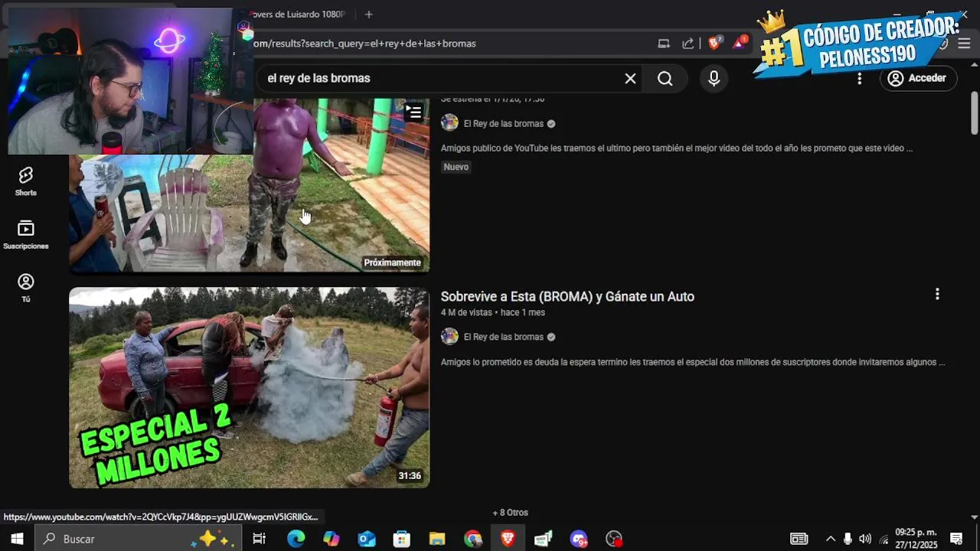
Task: Click the cast/screen icon in address bar
Action: (x=664, y=44)
